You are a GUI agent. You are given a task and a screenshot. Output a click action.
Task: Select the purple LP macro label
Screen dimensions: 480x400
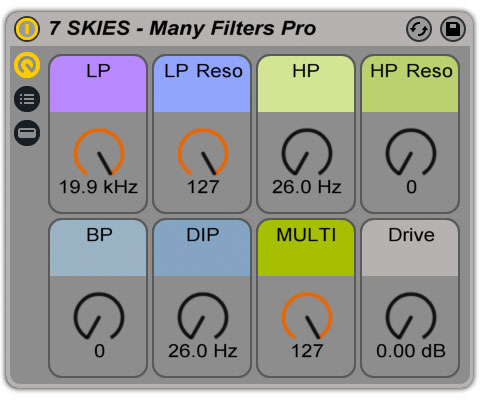[98, 84]
